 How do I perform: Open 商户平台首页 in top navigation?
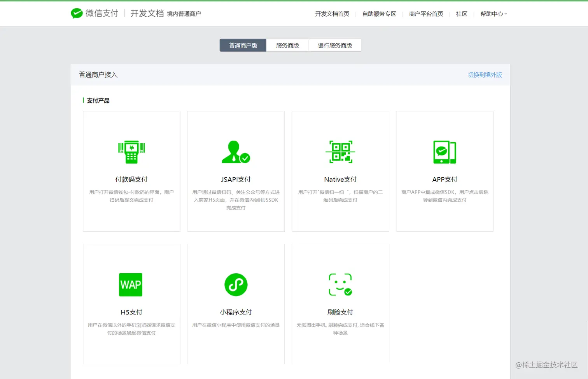(426, 14)
